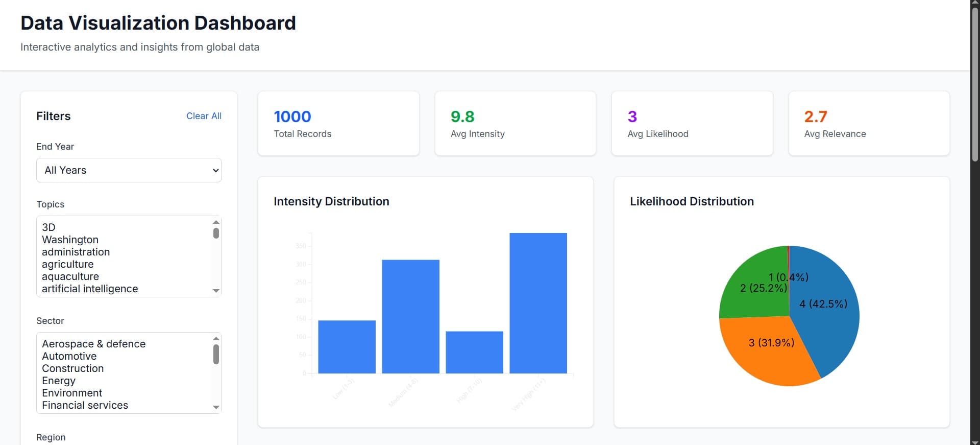Clear all filters with Clear All link
The image size is (980, 445).
(x=204, y=116)
